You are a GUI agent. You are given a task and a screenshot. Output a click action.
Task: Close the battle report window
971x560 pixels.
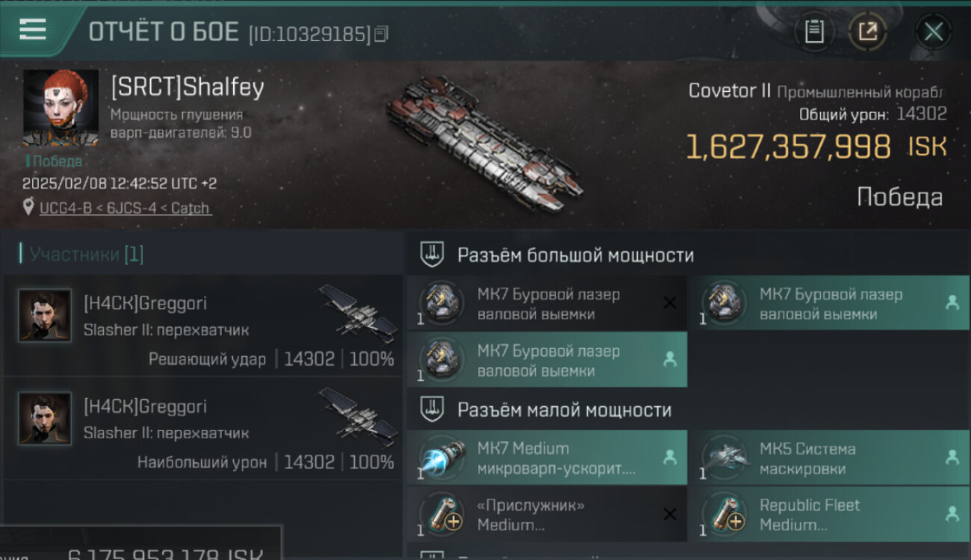pyautogui.click(x=933, y=31)
